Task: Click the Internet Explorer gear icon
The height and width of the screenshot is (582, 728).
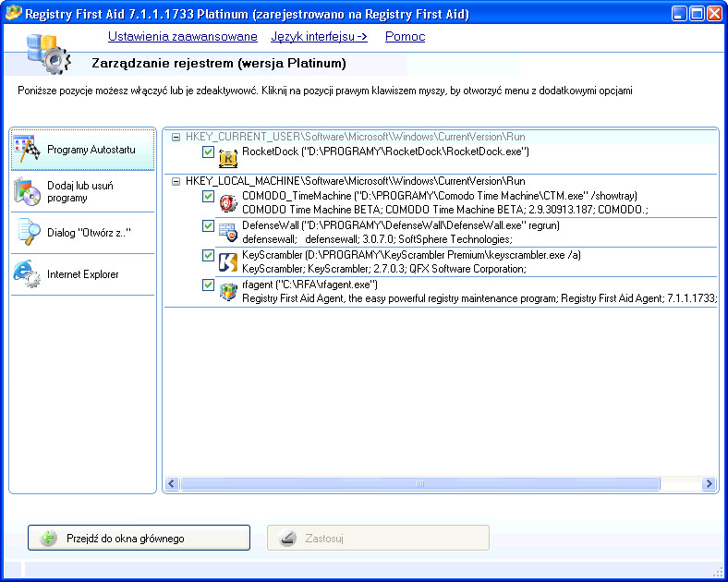Action: 27,273
